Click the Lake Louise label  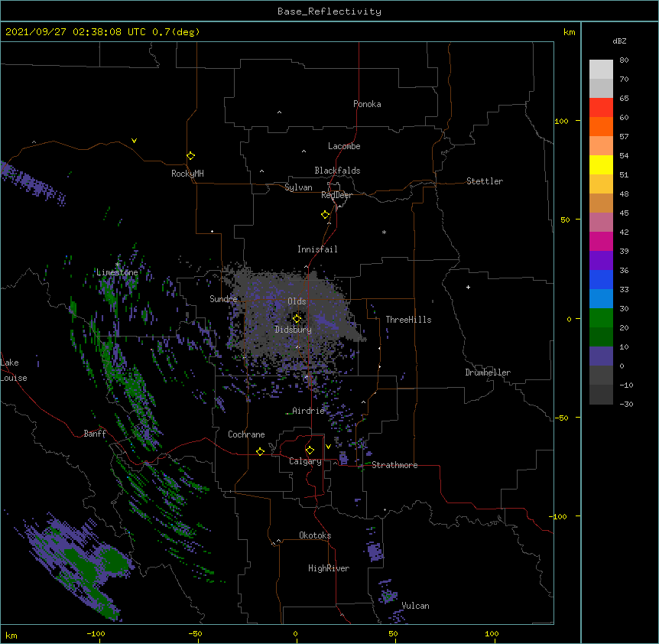(14, 370)
